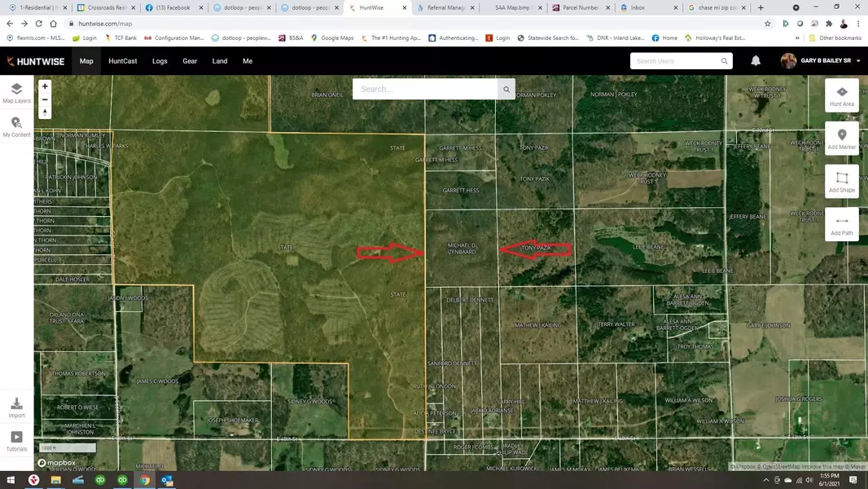Open the Tutorials video panel
868x489 pixels.
(16, 441)
